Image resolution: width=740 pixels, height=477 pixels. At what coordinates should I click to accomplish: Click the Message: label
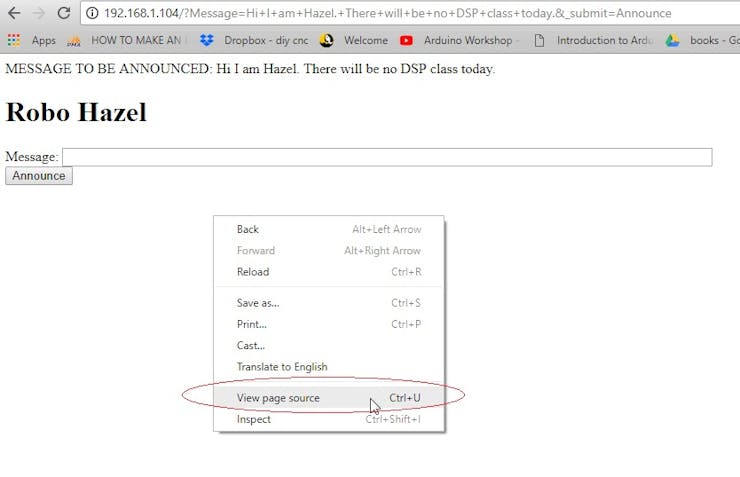[32, 157]
